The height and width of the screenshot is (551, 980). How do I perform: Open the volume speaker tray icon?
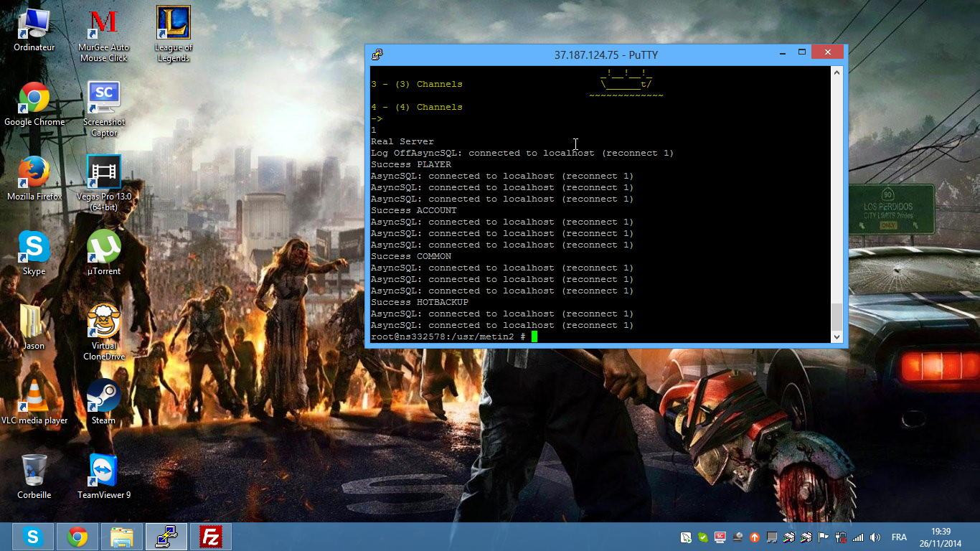(875, 537)
